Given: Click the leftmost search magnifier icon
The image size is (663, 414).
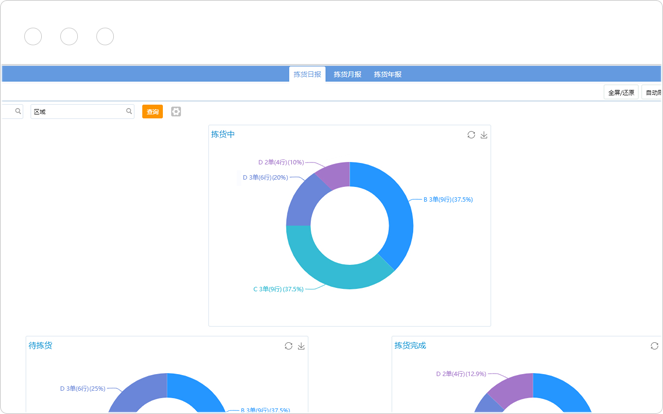Looking at the screenshot, I should (18, 112).
